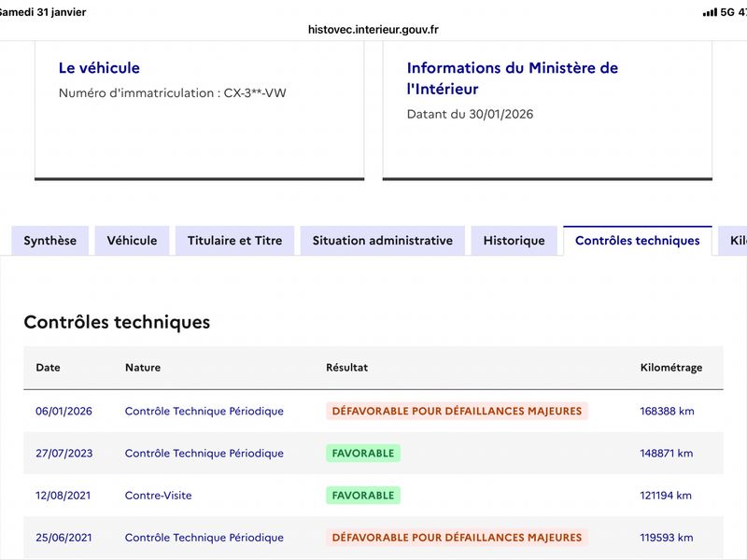
Task: Select the Contrôles techniques tab
Action: coord(637,241)
